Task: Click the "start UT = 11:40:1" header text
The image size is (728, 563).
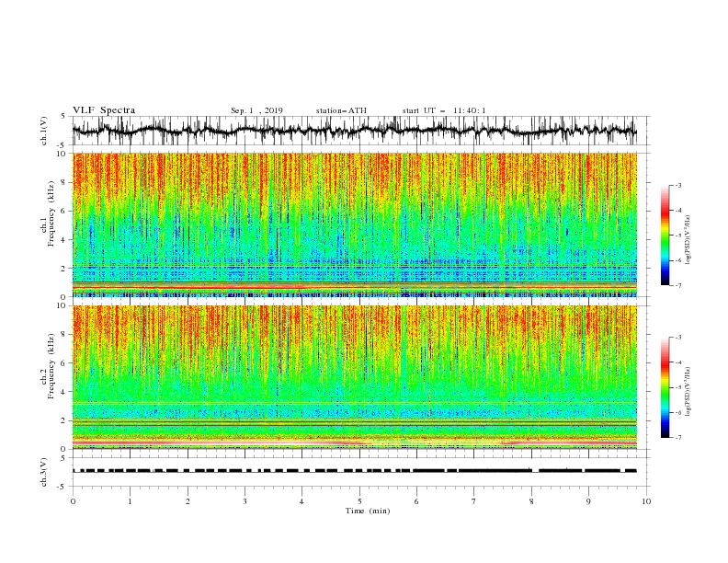Action: tap(444, 110)
